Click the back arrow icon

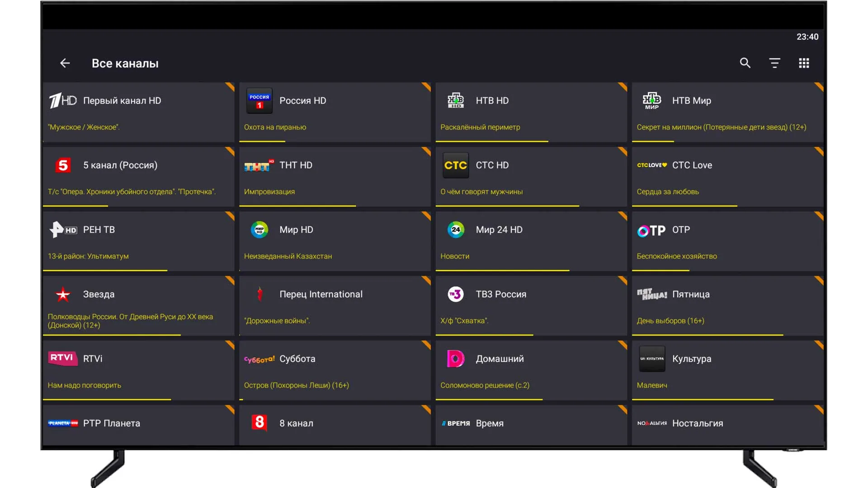pyautogui.click(x=65, y=63)
